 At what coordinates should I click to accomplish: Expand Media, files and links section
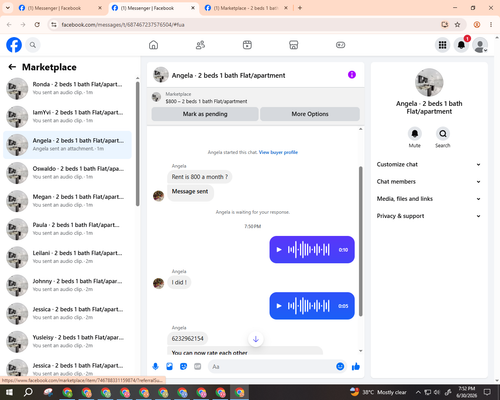click(429, 199)
